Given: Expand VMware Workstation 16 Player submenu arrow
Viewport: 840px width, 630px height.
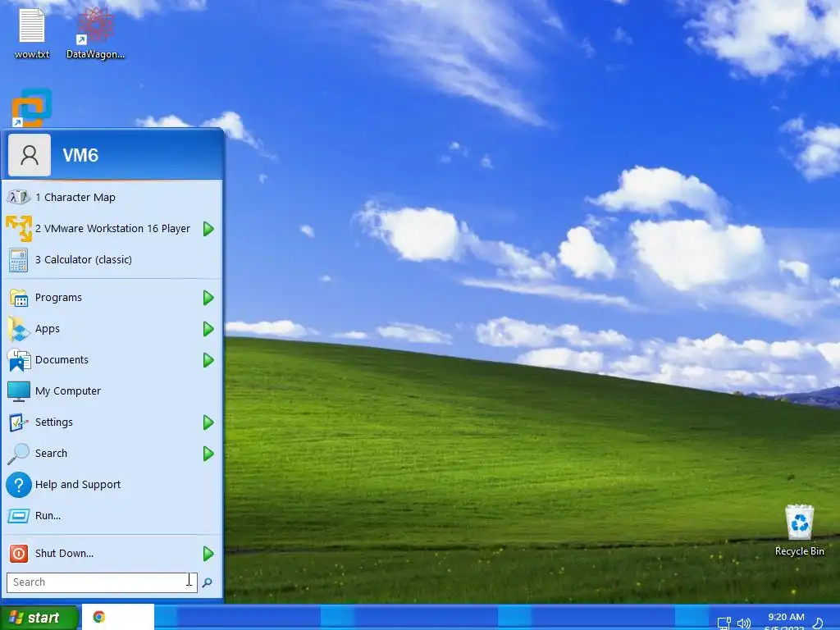Looking at the screenshot, I should coord(208,229).
